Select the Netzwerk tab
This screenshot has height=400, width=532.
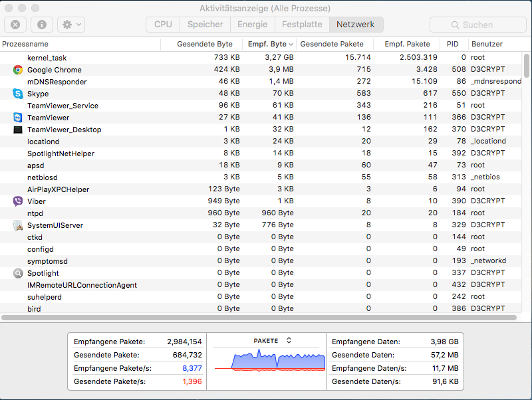[356, 25]
